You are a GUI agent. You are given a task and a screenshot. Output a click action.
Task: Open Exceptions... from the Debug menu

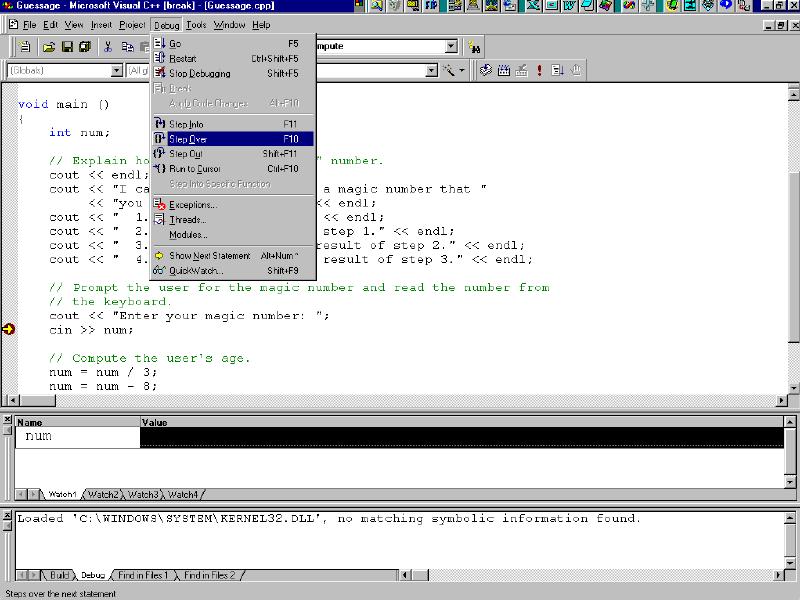click(233, 205)
